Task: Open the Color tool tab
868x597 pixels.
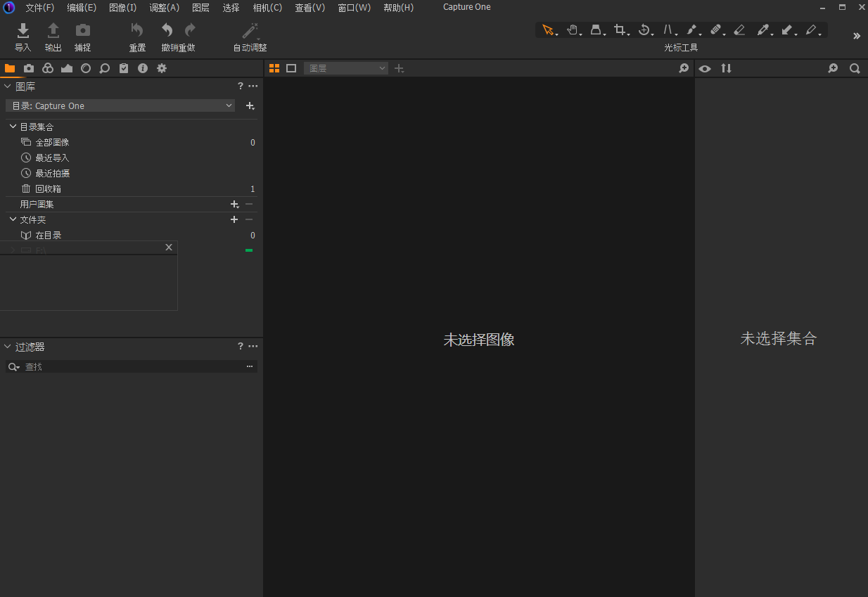Action: tap(48, 68)
